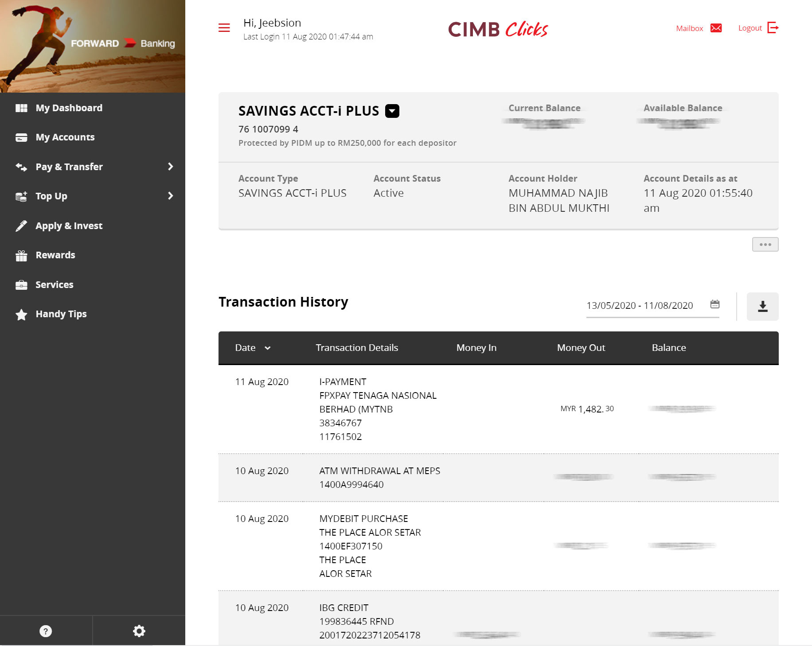This screenshot has height=646, width=812.
Task: Click the Transaction History heading
Action: click(283, 302)
